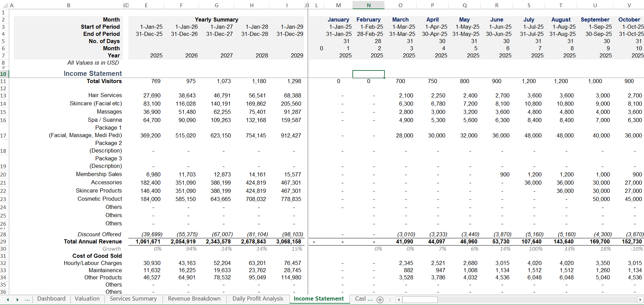Open the Valuation sheet tab

click(87, 299)
